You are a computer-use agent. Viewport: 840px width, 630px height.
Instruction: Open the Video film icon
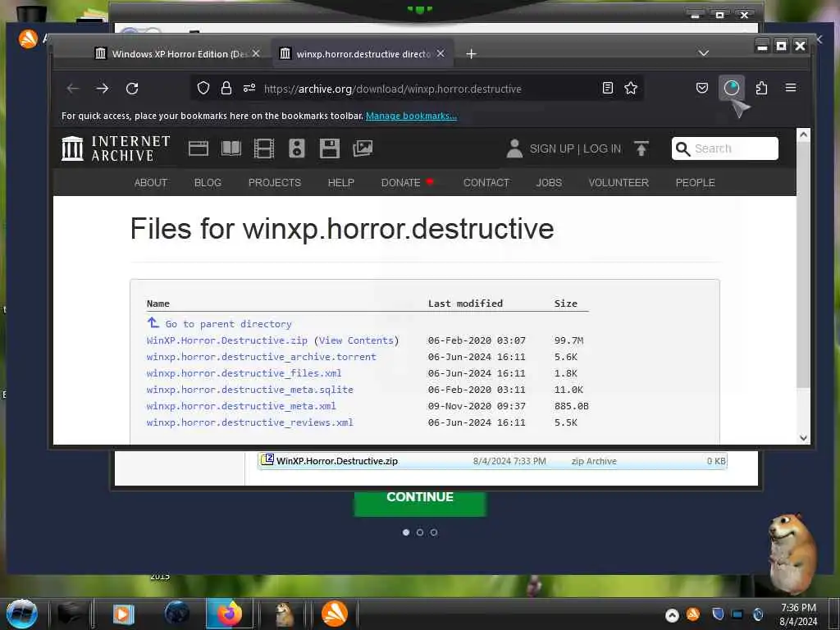263,148
